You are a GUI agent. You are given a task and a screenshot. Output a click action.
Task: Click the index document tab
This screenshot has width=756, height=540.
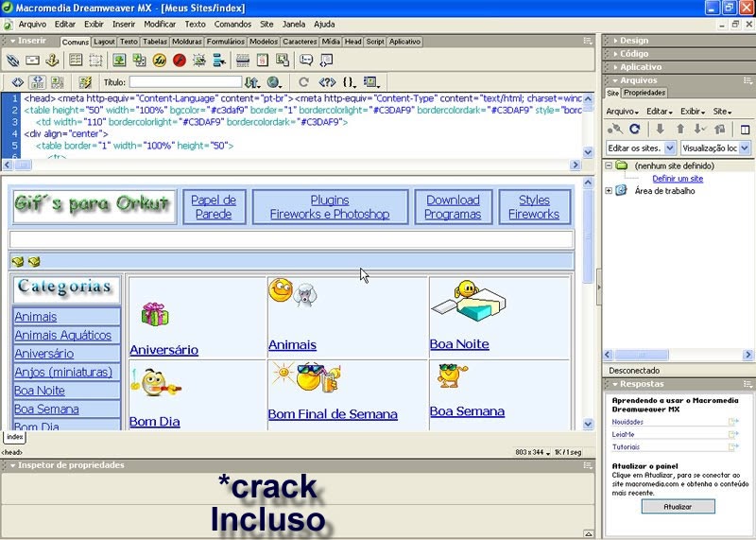[x=14, y=437]
